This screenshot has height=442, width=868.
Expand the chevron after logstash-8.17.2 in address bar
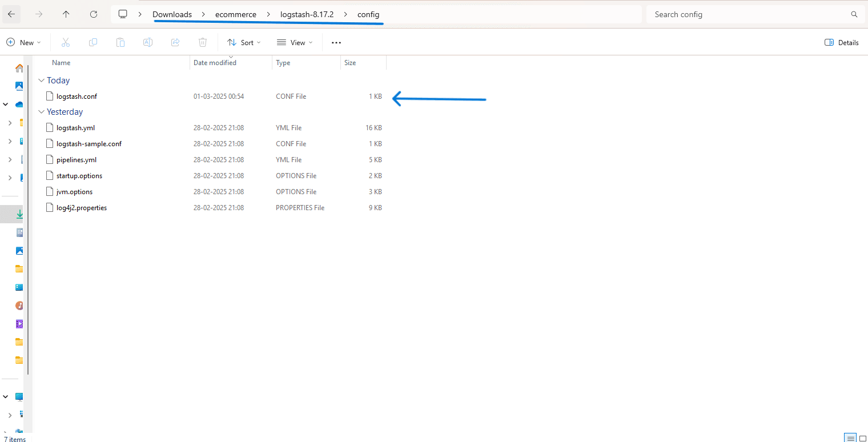[345, 14]
